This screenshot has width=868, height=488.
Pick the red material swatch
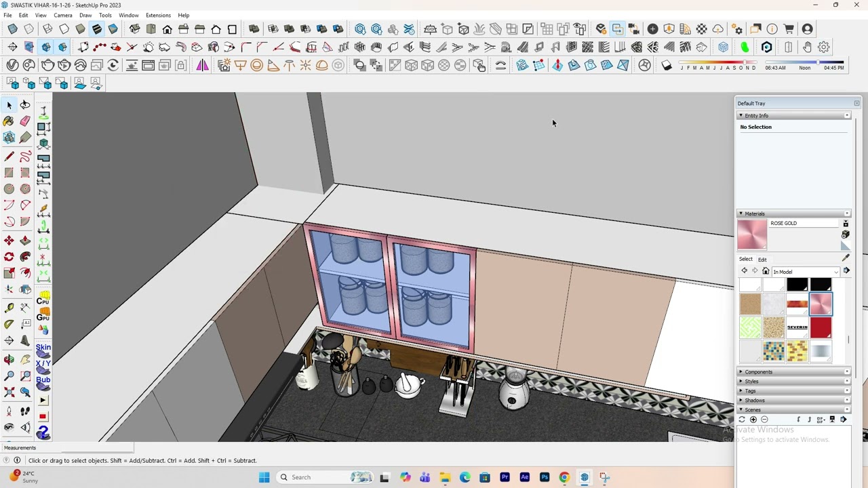point(821,328)
